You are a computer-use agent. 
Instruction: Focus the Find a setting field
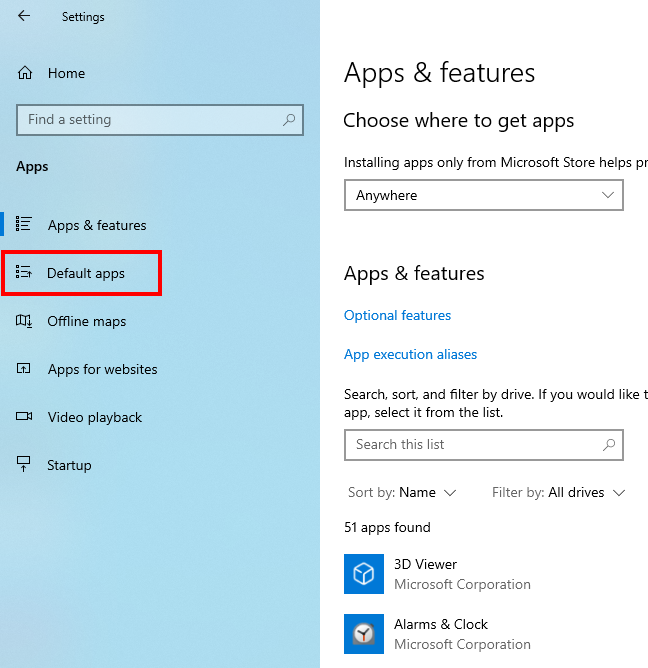tap(160, 120)
